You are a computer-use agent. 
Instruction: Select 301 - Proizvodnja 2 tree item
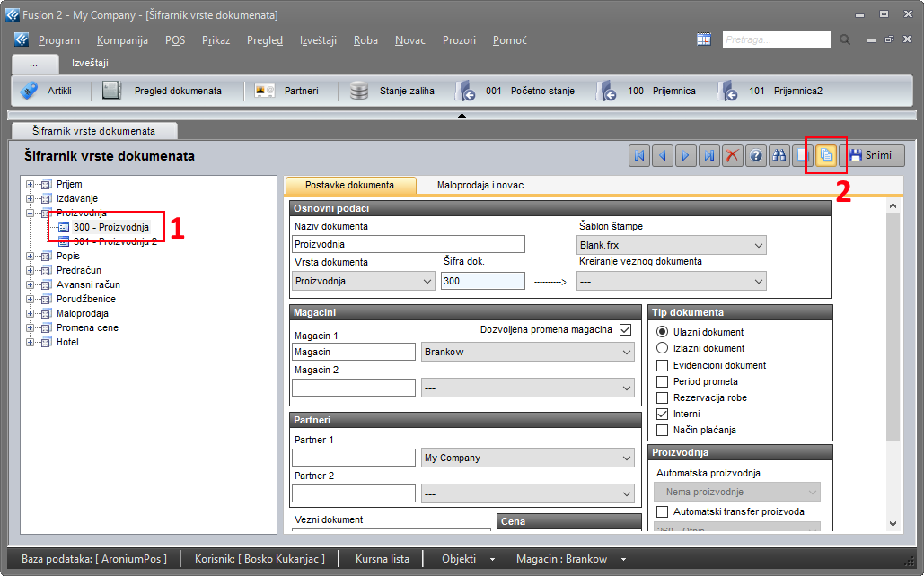tap(116, 241)
